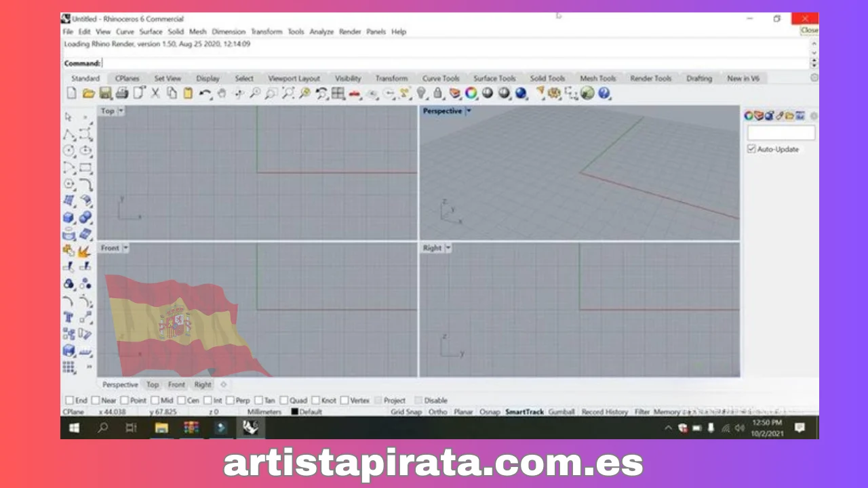Toggle Gumball in the status bar

pos(561,412)
